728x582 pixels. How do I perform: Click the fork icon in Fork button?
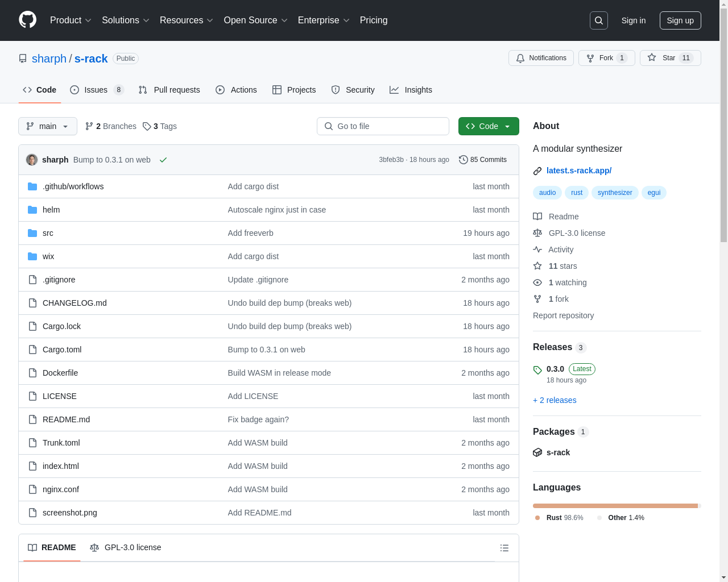[x=590, y=58]
